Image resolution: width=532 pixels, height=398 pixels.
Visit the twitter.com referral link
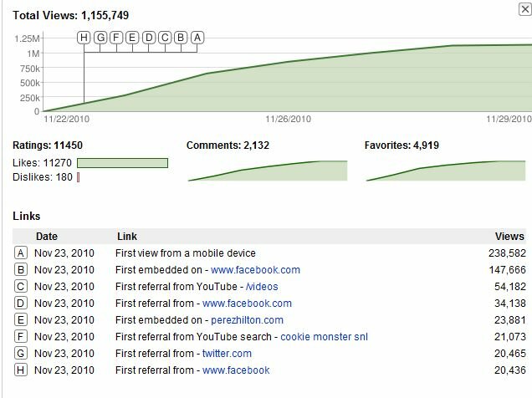[x=227, y=354]
